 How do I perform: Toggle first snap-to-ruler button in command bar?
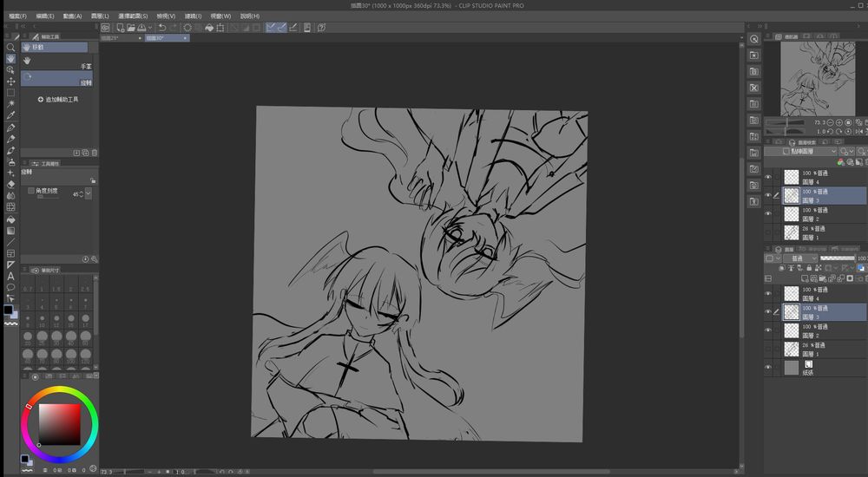(270, 27)
